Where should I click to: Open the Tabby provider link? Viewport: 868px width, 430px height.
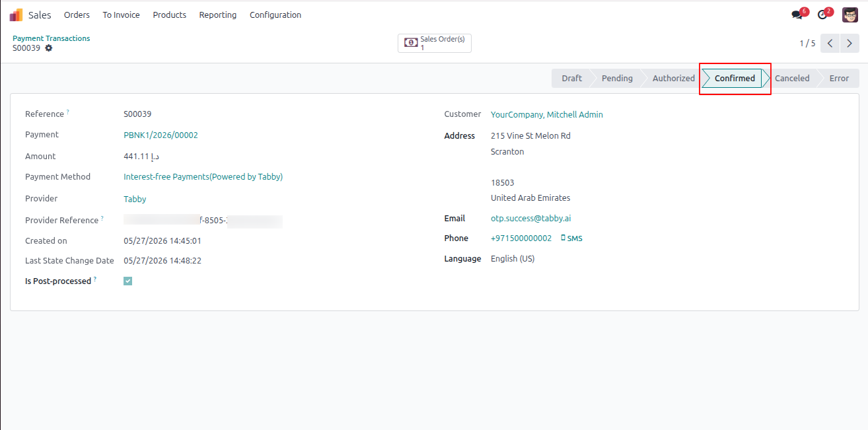click(135, 199)
